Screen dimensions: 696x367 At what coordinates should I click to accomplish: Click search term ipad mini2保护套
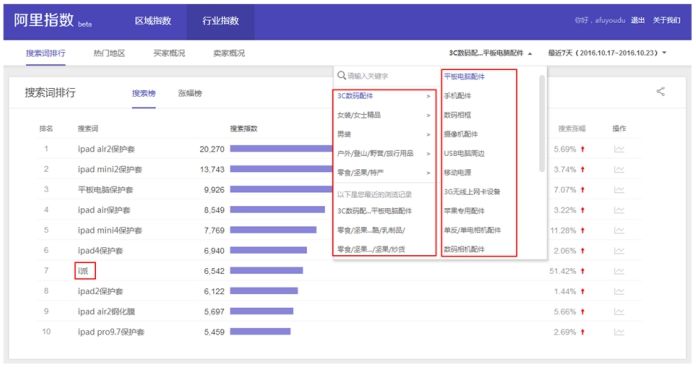pos(110,170)
